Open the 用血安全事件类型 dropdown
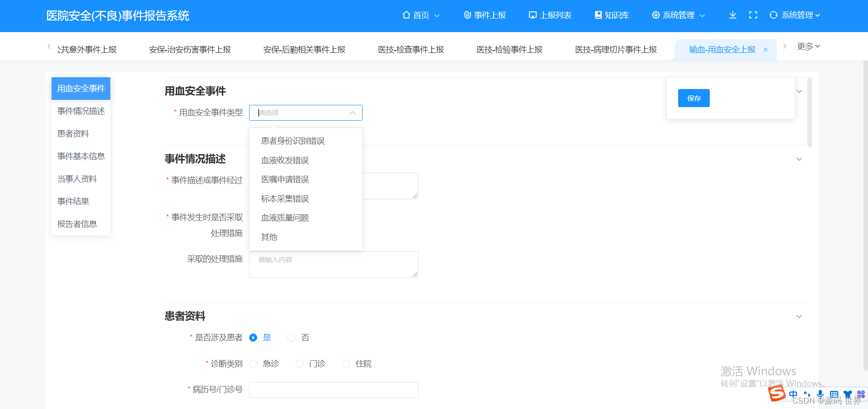This screenshot has width=868, height=409. 306,113
